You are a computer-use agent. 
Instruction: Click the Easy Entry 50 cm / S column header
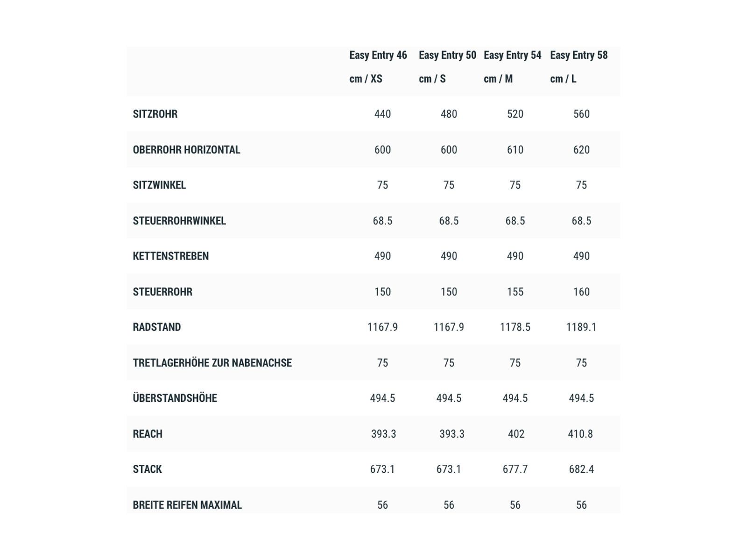[447, 67]
